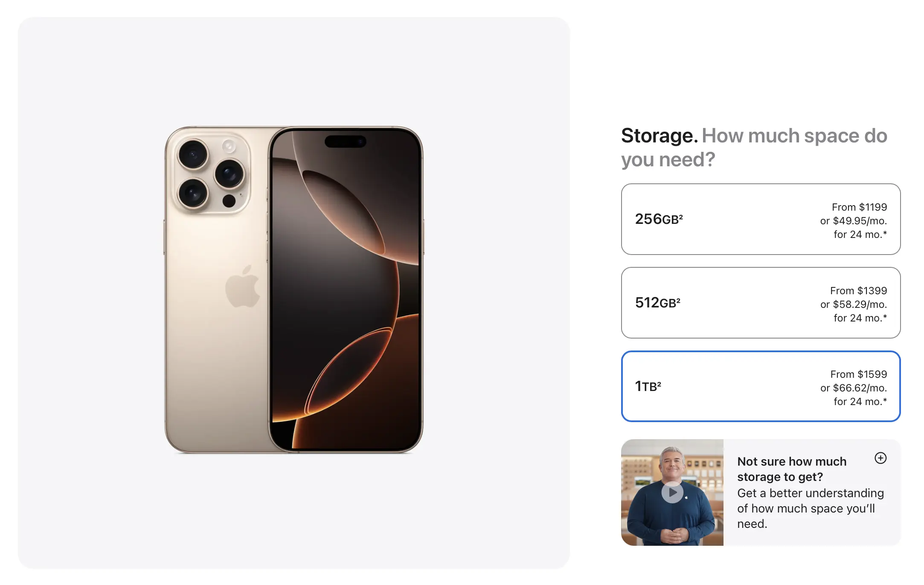
Task: Click the rear camera lens cluster
Action: 212,174
